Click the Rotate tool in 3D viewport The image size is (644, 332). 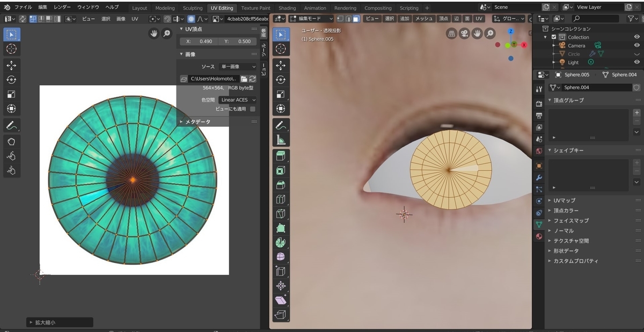pos(281,80)
